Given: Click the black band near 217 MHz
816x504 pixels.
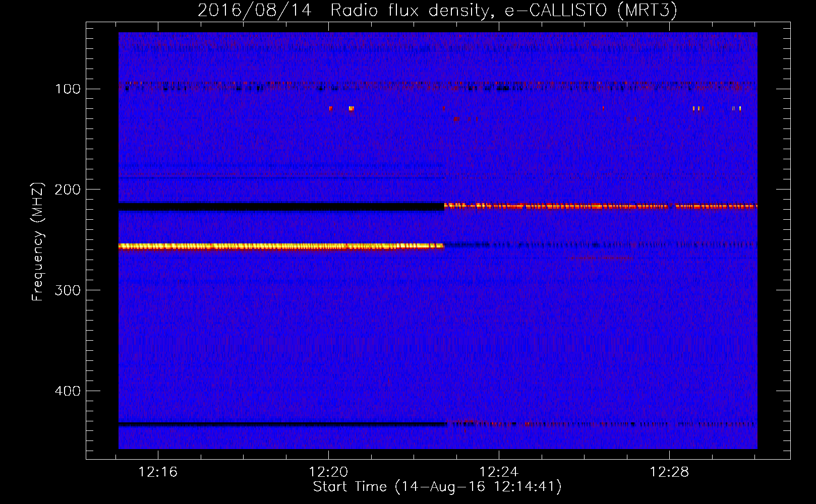Looking at the screenshot, I should 281,207.
